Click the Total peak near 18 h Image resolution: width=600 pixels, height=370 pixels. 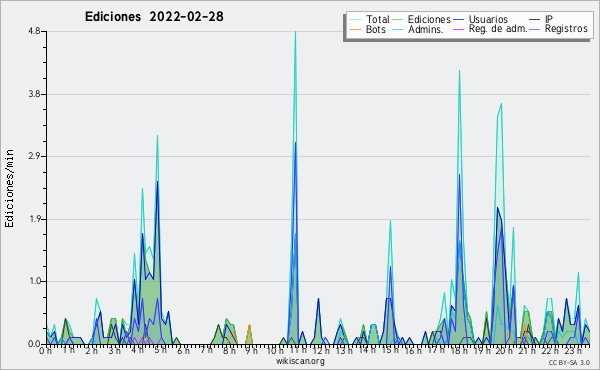pyautogui.click(x=459, y=71)
